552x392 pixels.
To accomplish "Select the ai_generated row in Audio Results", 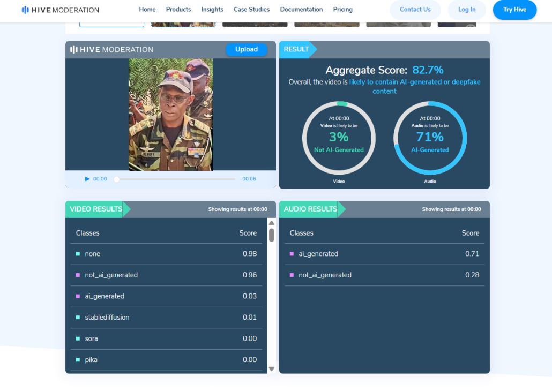I will pos(384,254).
